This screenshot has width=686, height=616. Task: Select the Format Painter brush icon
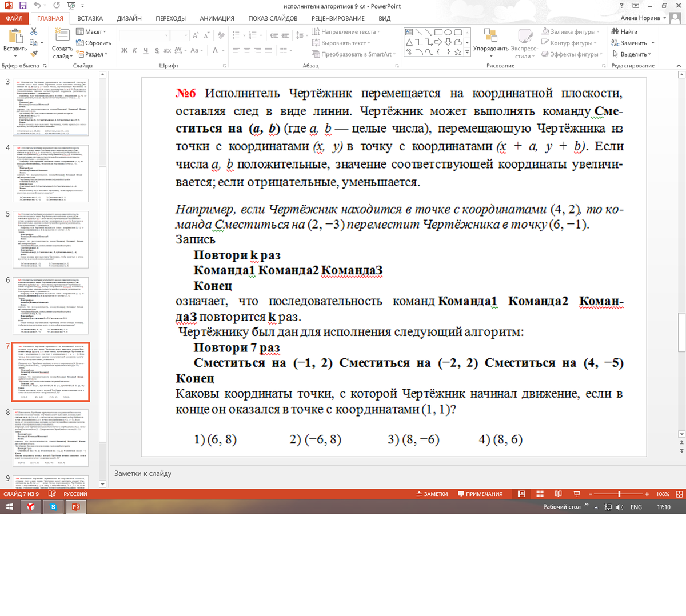pos(34,54)
